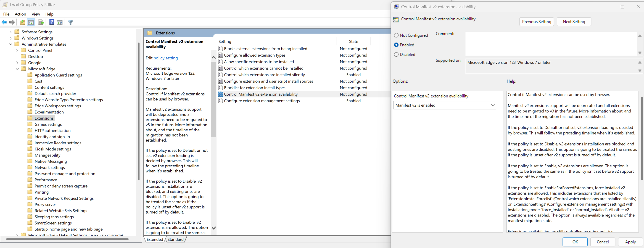Click the icon of 'Blocklist for extension install types'
The width and height of the screenshot is (644, 248).
[221, 88]
